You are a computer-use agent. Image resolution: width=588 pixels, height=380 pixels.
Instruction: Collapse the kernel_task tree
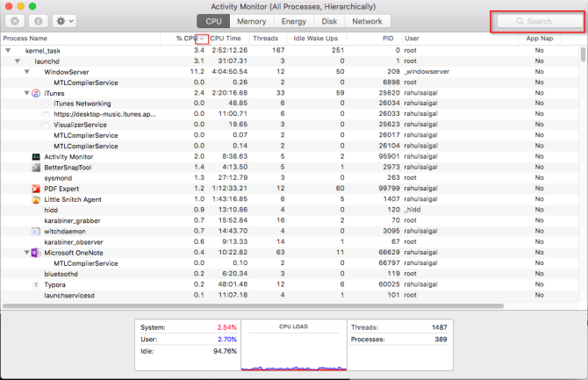coord(8,50)
